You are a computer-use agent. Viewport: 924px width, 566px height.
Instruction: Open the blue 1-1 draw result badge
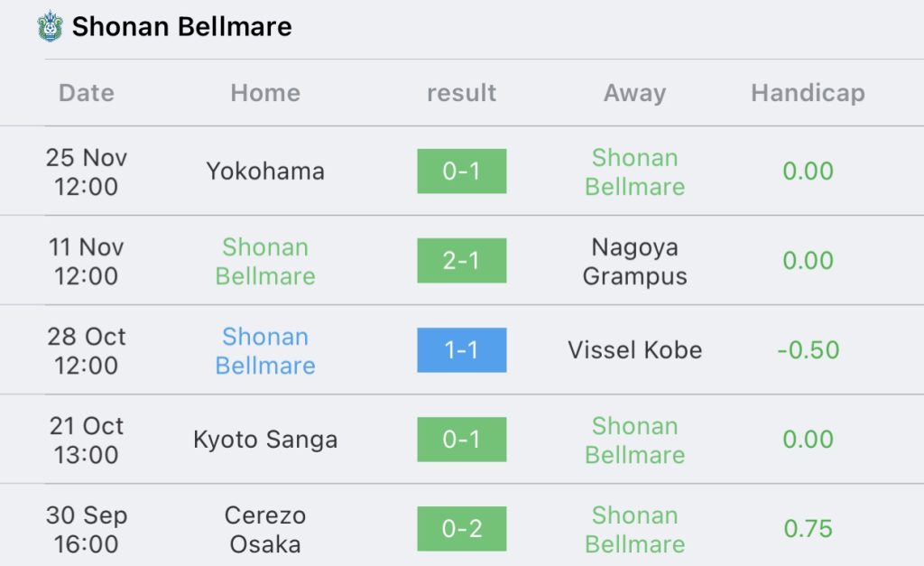click(x=461, y=349)
